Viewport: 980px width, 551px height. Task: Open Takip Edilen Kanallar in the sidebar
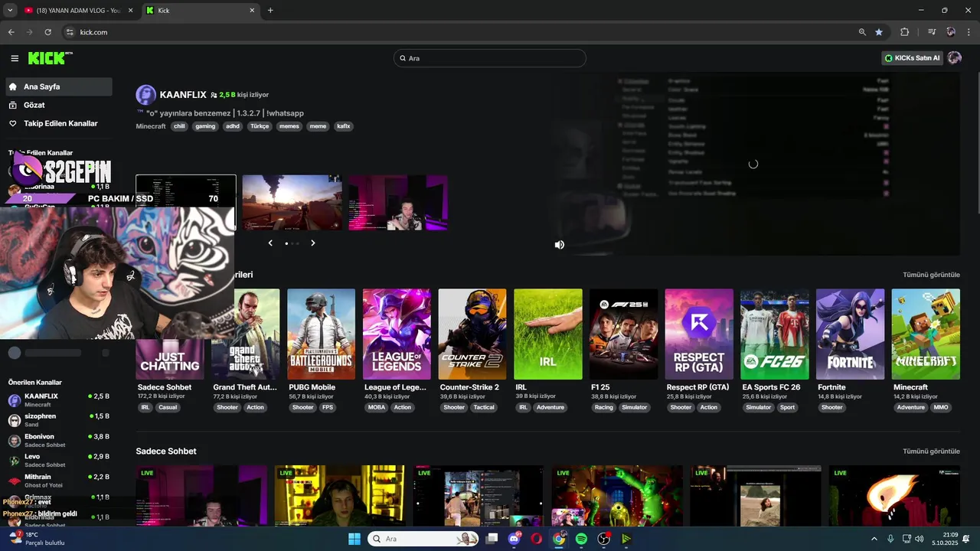tap(59, 123)
